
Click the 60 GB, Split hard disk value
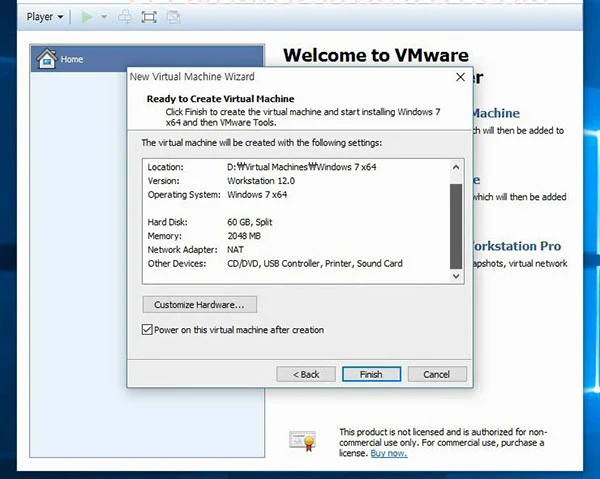click(249, 222)
